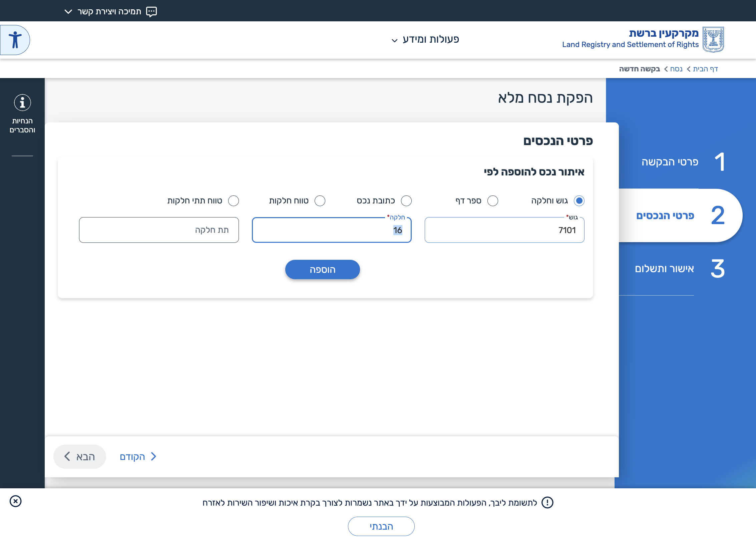The width and height of the screenshot is (756, 549).
Task: Click the בקשה חדשה breadcrumb text
Action: point(639,69)
